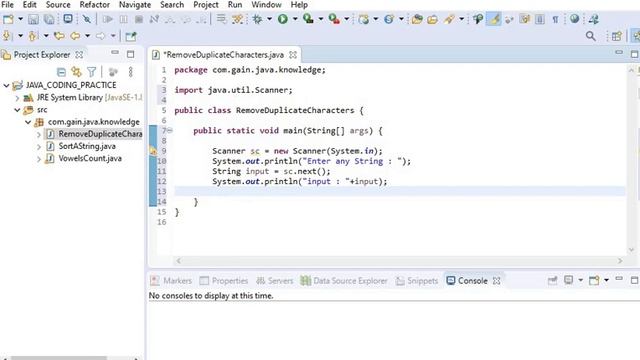Image resolution: width=640 pixels, height=360 pixels.
Task: Select VowelsCount.java in the tree
Action: tap(90, 158)
